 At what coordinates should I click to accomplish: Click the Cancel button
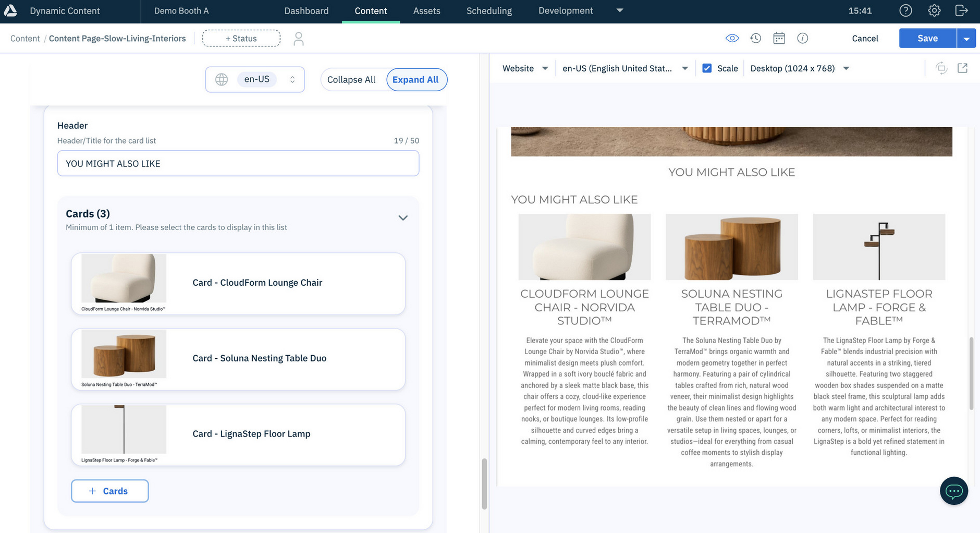click(865, 39)
